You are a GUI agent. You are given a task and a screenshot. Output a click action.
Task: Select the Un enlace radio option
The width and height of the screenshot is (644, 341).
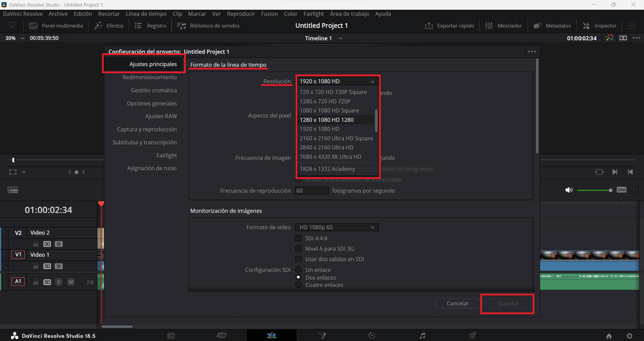(x=298, y=270)
